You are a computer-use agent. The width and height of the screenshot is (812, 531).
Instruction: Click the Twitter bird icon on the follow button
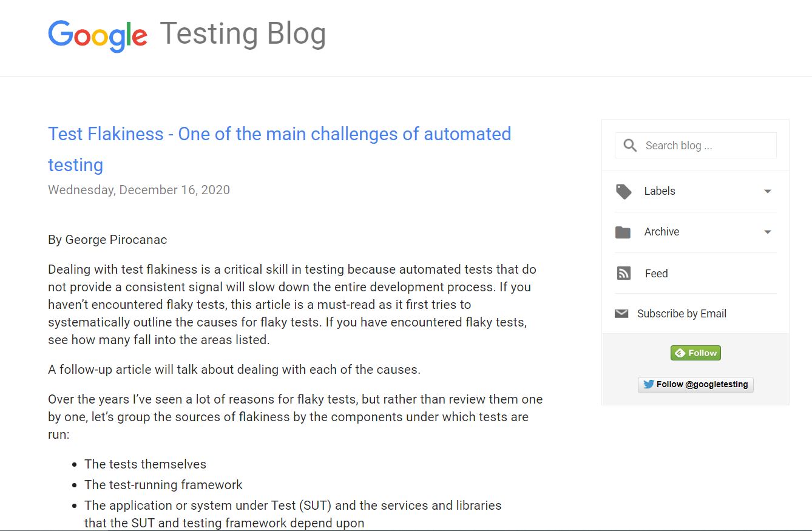647,384
